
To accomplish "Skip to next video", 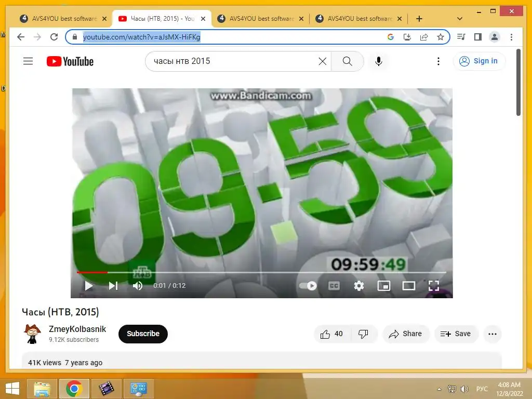I will [113, 286].
